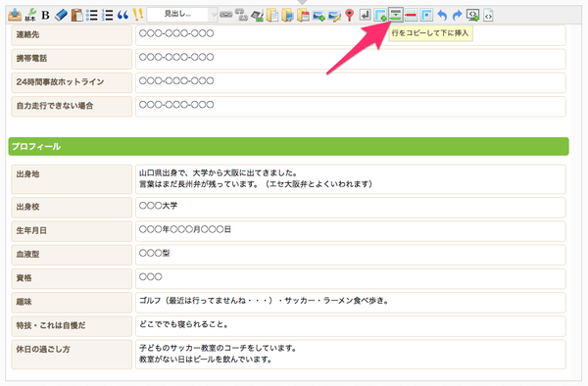Insert a table with table-plus icon
The width and height of the screenshot is (588, 386).
click(380, 16)
